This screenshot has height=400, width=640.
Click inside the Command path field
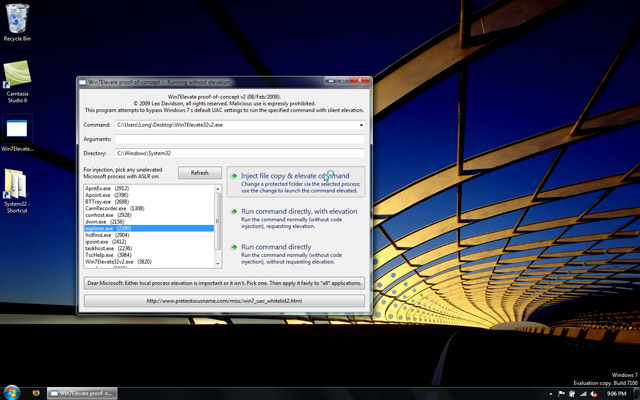pos(236,125)
